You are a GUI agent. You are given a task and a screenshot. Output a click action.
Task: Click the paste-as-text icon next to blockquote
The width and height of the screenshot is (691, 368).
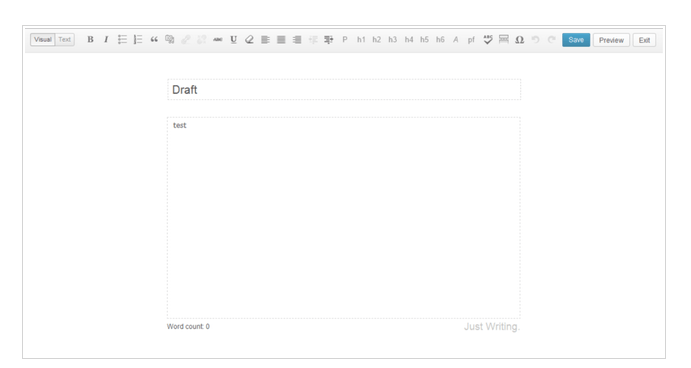[170, 40]
